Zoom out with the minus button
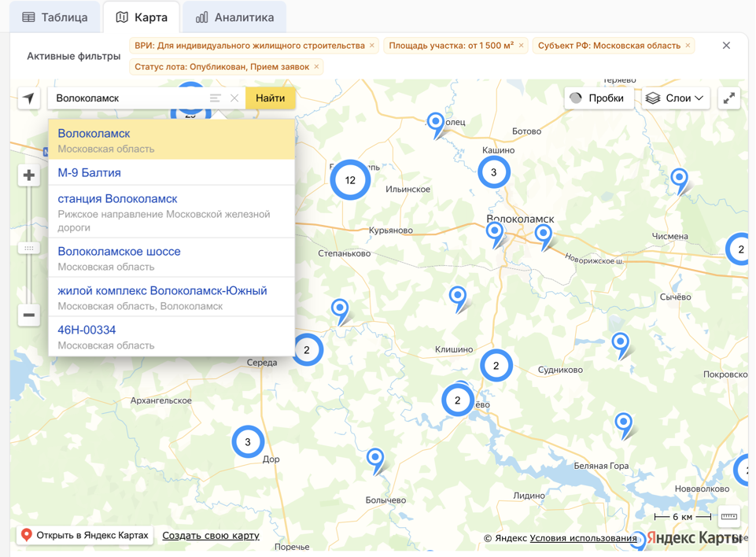This screenshot has width=756, height=557. click(x=29, y=315)
